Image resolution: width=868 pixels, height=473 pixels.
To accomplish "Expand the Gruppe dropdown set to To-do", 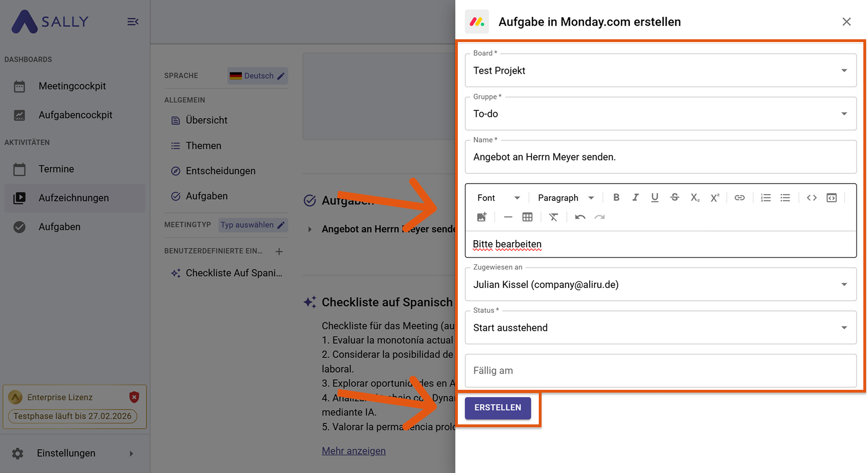I will pos(660,114).
